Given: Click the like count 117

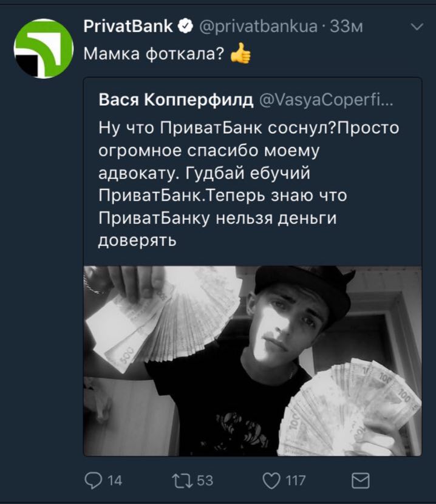Looking at the screenshot, I should [x=296, y=481].
